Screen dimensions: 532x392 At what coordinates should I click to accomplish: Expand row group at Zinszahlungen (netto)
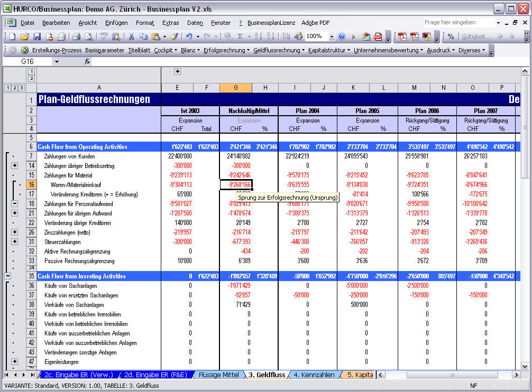(15, 232)
